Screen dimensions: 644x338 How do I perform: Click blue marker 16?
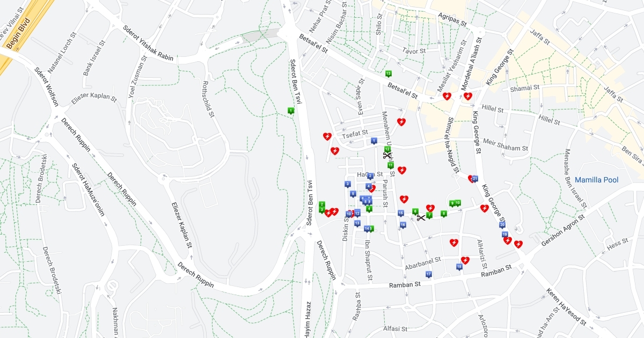coord(403,225)
